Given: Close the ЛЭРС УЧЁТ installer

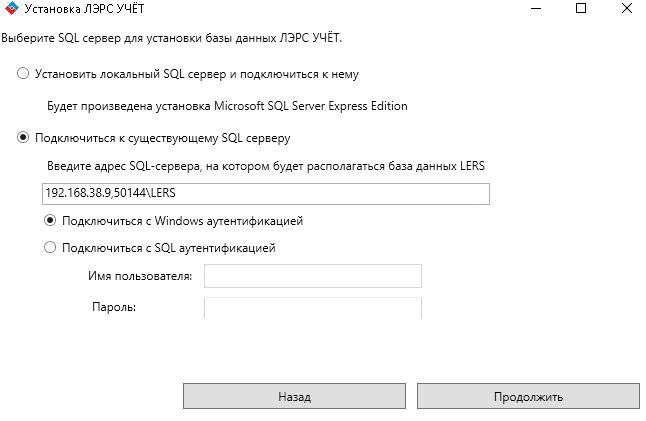Looking at the screenshot, I should tap(627, 9).
